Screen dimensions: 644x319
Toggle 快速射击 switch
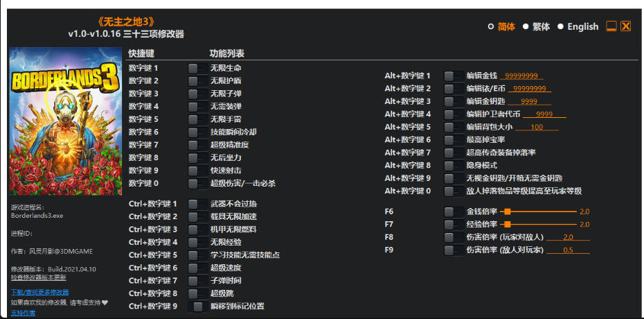[x=197, y=170]
